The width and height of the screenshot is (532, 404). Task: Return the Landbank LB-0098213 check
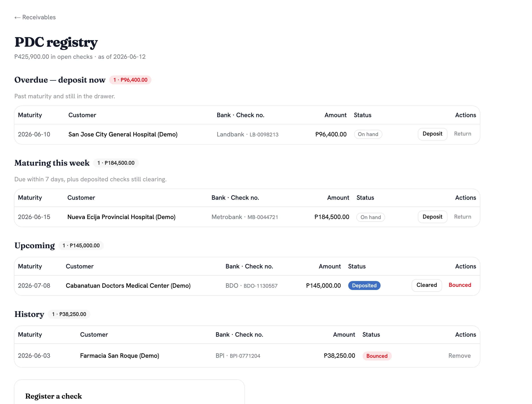[462, 134]
